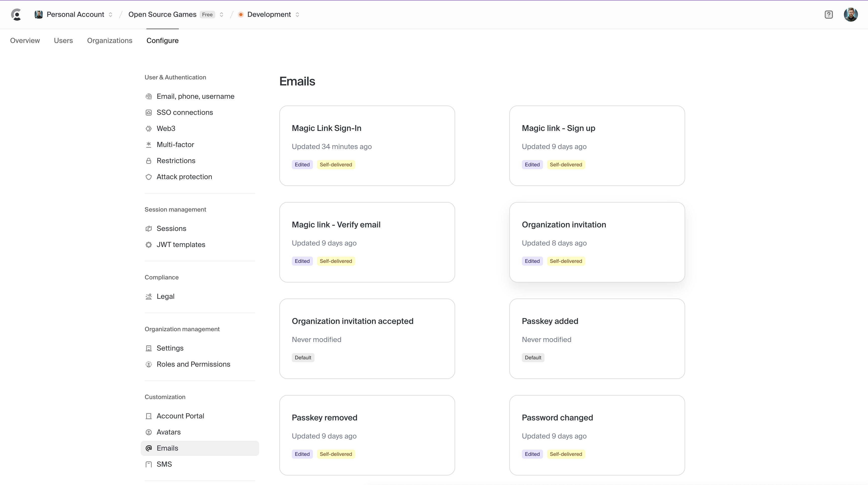Select the JWT templates gear icon
The image size is (868, 485).
[x=149, y=244]
